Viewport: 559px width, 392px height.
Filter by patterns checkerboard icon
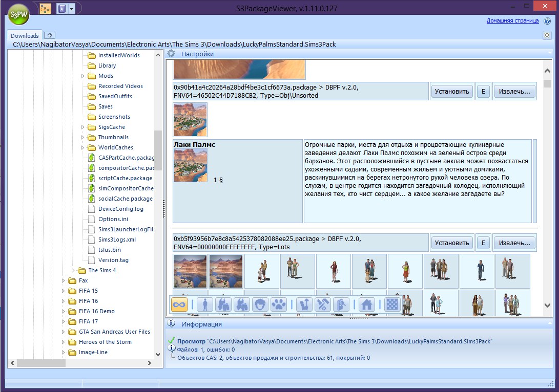tap(392, 305)
